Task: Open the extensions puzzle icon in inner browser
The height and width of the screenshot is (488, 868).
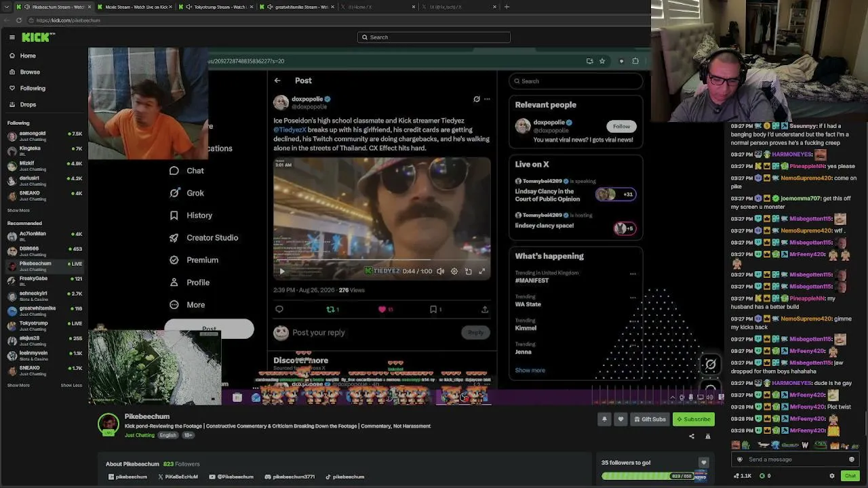Action: tap(635, 61)
